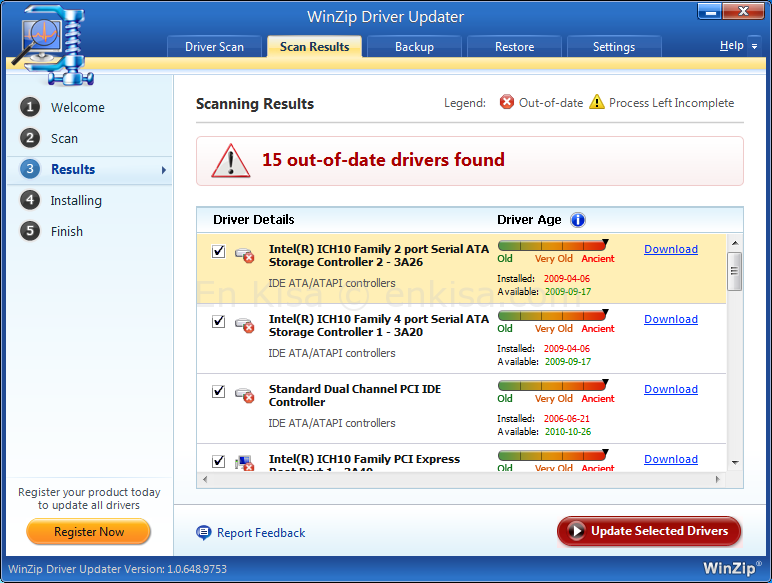Click the step 1 Welcome number icon
The width and height of the screenshot is (772, 583).
[30, 107]
